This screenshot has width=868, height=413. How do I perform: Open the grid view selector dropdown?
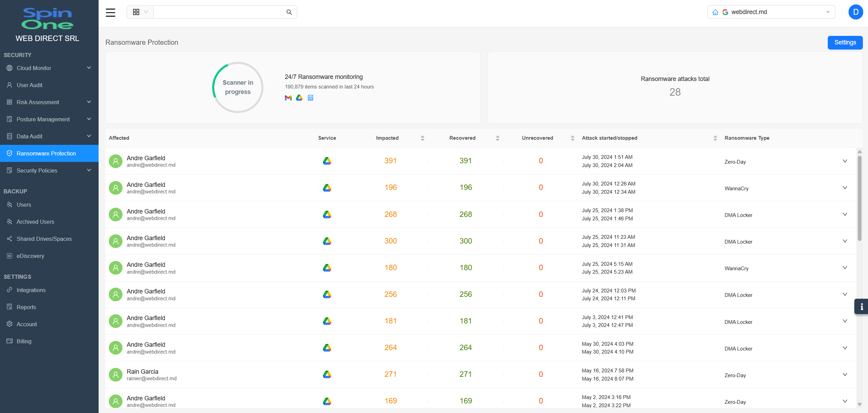[x=140, y=12]
